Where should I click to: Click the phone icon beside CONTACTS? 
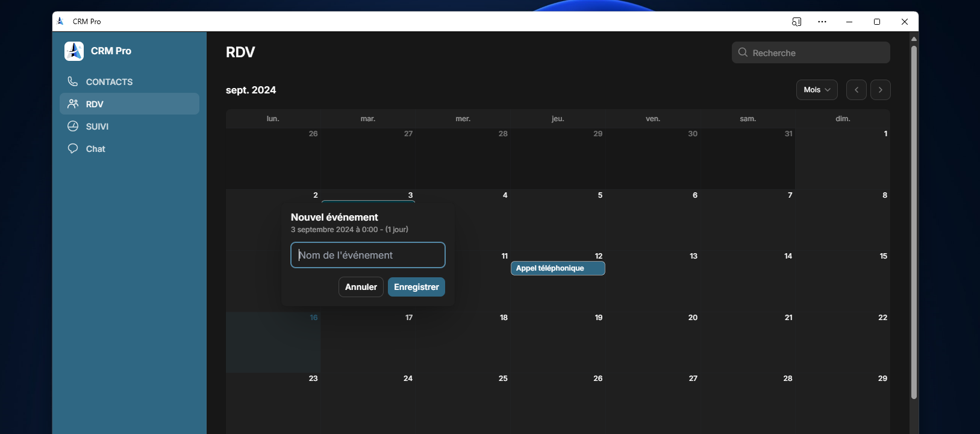click(x=73, y=81)
